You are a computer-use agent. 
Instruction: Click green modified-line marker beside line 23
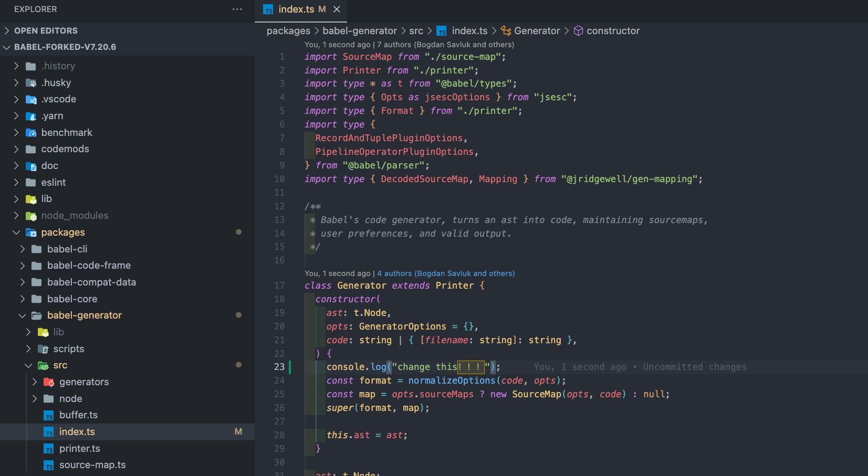290,367
